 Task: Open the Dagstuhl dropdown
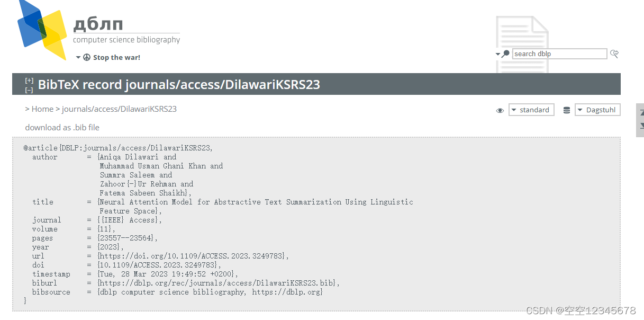[597, 110]
